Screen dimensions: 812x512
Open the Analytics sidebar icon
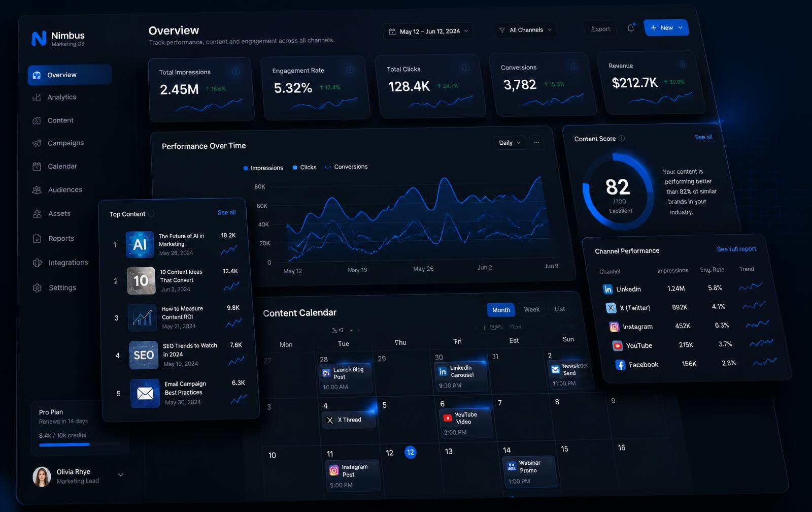coord(37,97)
